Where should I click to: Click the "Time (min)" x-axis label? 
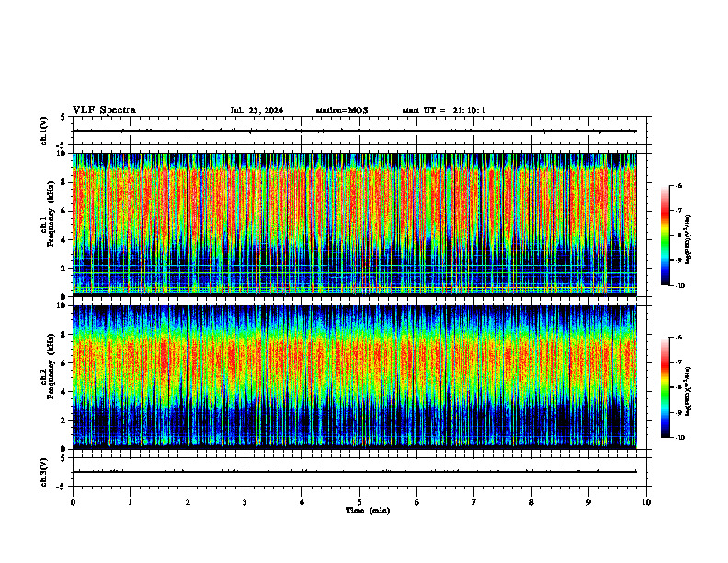tap(368, 511)
